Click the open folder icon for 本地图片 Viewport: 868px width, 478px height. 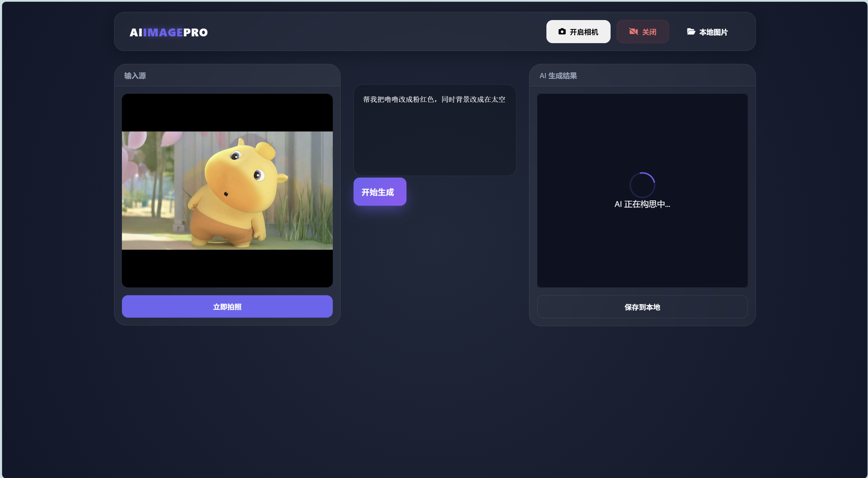tap(691, 32)
